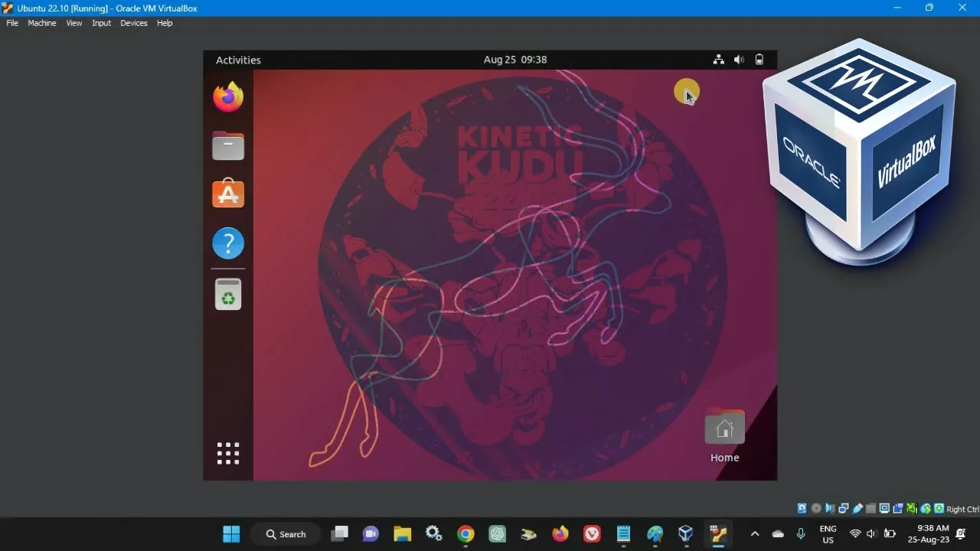The image size is (980, 551).
Task: Click the audio indicator in VM status bar
Action: [x=830, y=509]
